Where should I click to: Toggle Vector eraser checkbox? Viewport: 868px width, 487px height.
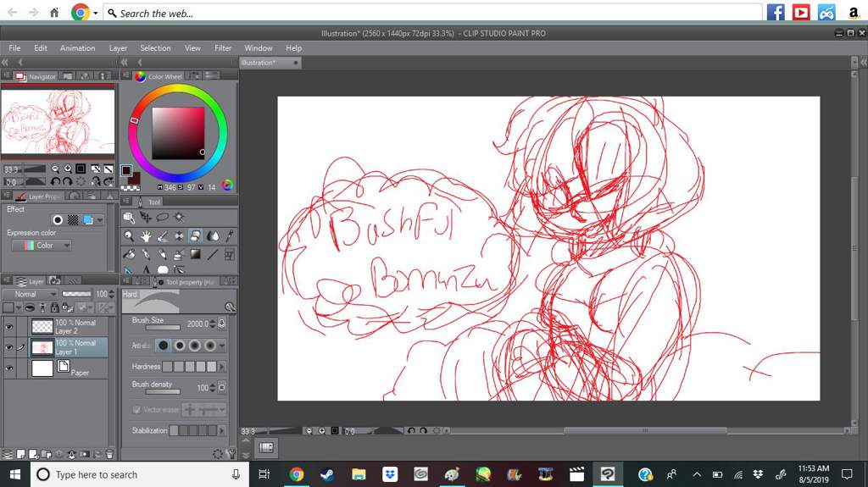pos(136,410)
